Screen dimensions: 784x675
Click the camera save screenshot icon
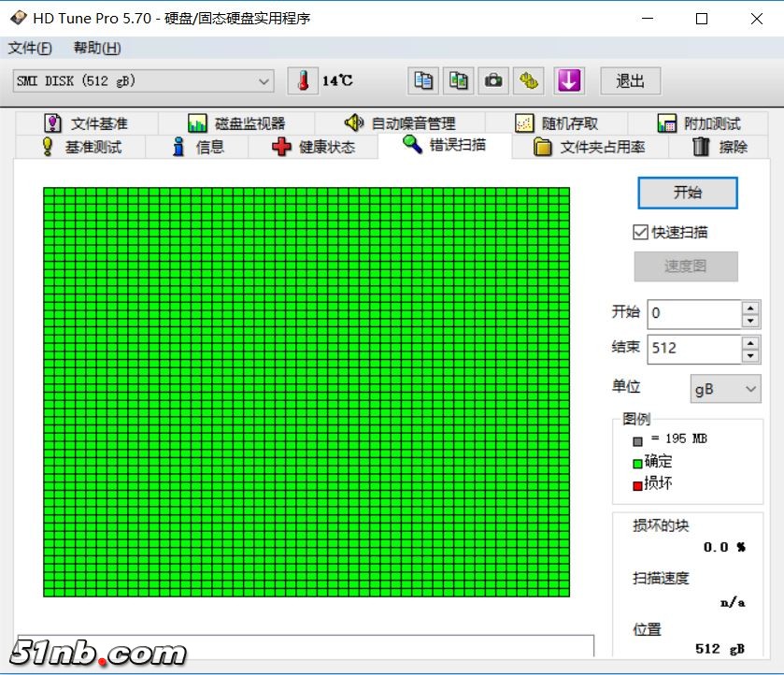point(493,81)
